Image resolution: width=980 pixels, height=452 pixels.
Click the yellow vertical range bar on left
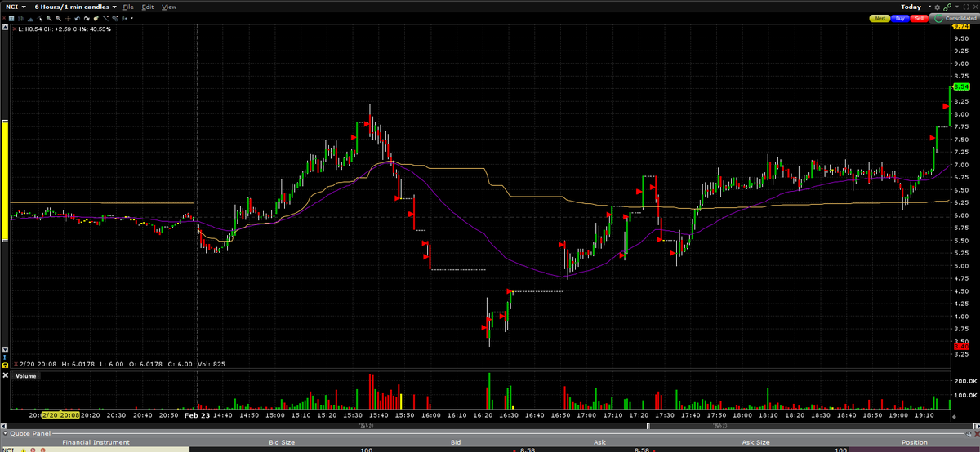point(5,180)
